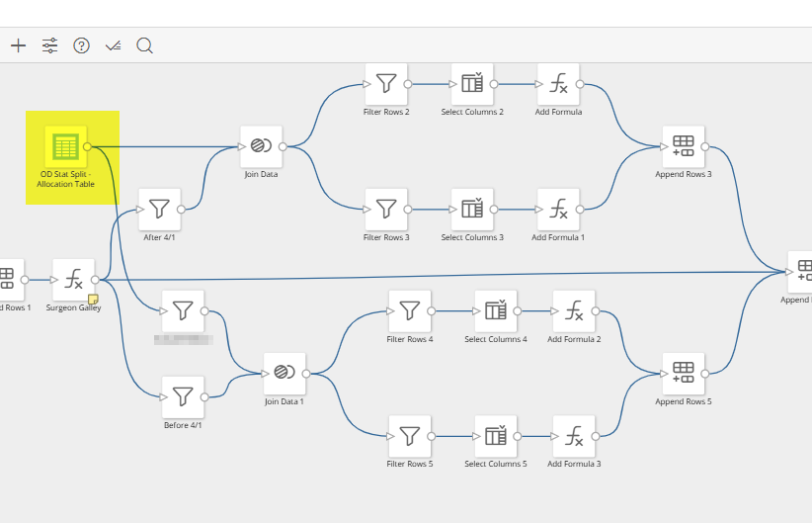
Task: Select the Filter Rows 2 node
Action: coord(386,84)
